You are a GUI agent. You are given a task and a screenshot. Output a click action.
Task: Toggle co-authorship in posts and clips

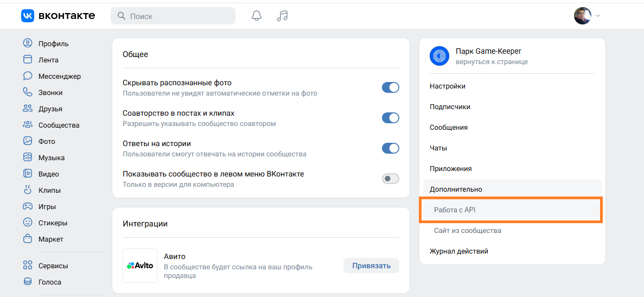(x=390, y=118)
